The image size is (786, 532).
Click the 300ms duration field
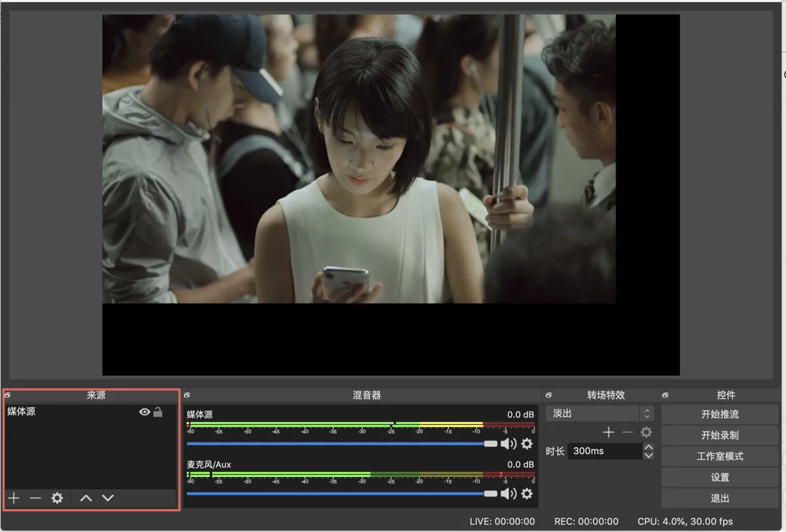click(605, 451)
